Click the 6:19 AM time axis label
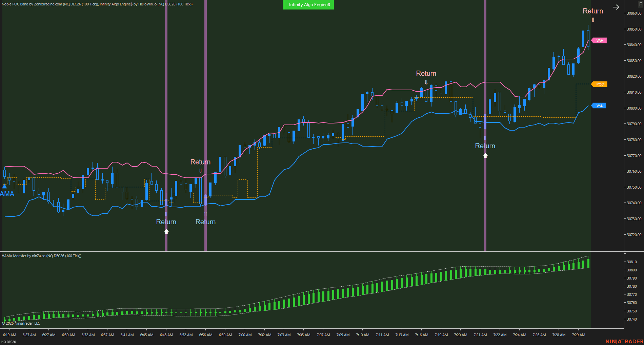 [x=9, y=335]
